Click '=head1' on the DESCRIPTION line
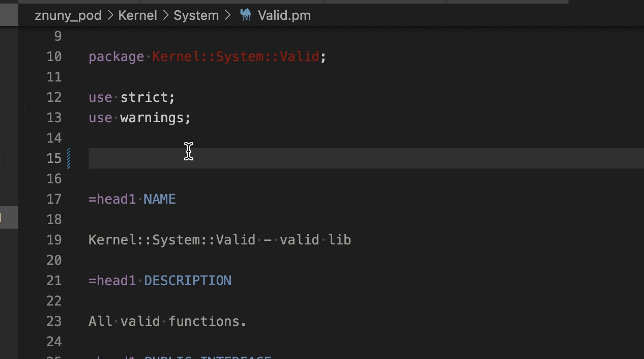Screen dimensions: 644x359 [x=112, y=281]
